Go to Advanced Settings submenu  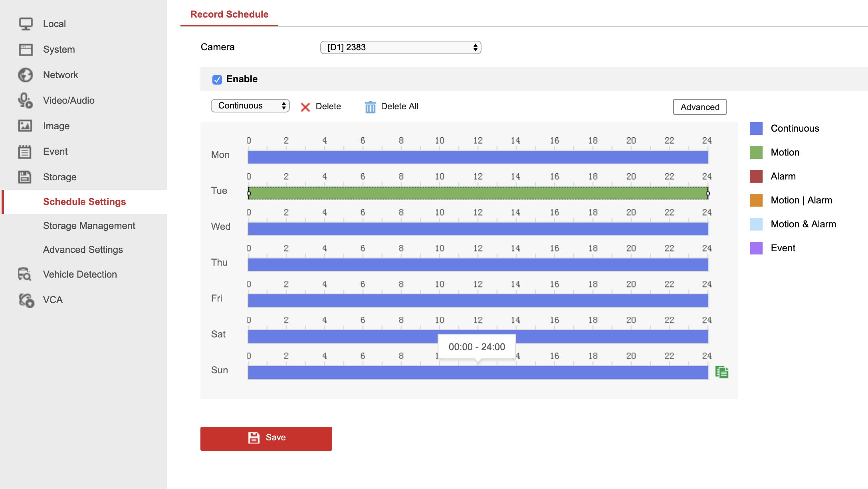point(83,250)
